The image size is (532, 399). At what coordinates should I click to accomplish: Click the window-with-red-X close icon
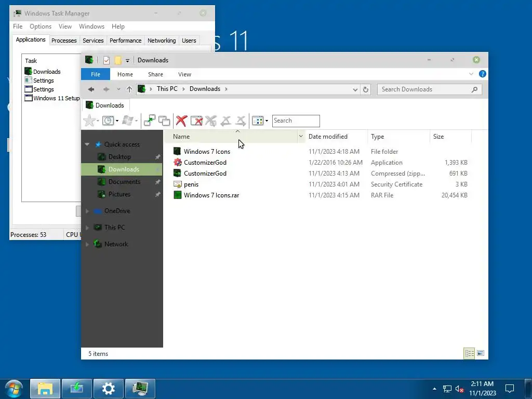pos(196,121)
